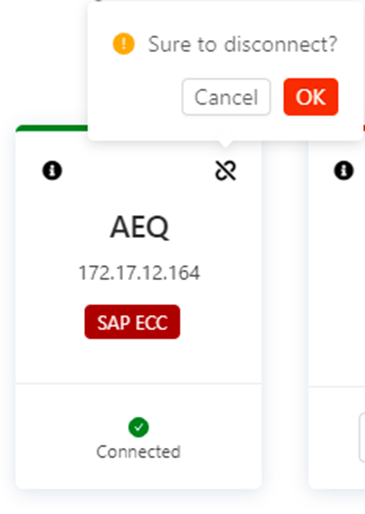
Task: Click the orange warning exclamation icon
Action: (x=124, y=44)
